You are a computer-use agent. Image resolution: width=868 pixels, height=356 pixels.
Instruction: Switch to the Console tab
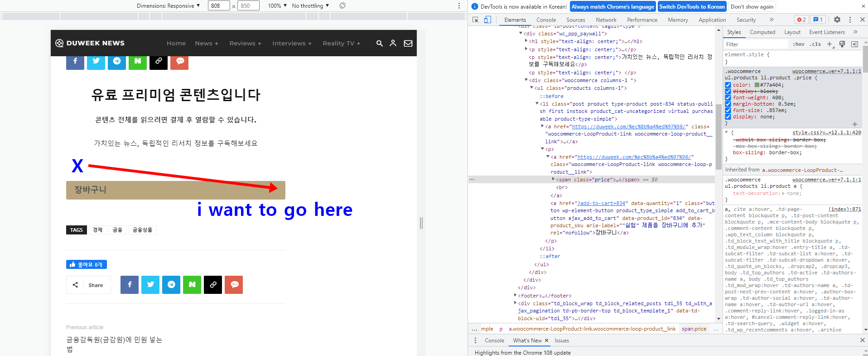546,20
